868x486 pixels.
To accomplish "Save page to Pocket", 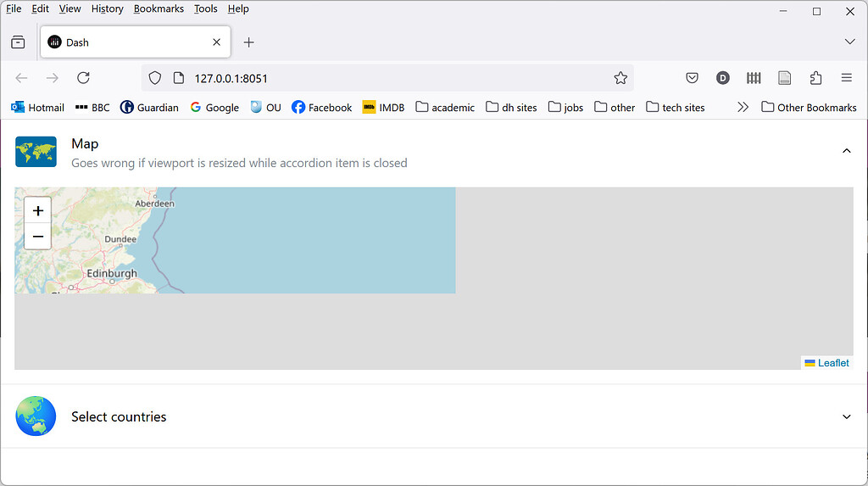I will point(692,78).
